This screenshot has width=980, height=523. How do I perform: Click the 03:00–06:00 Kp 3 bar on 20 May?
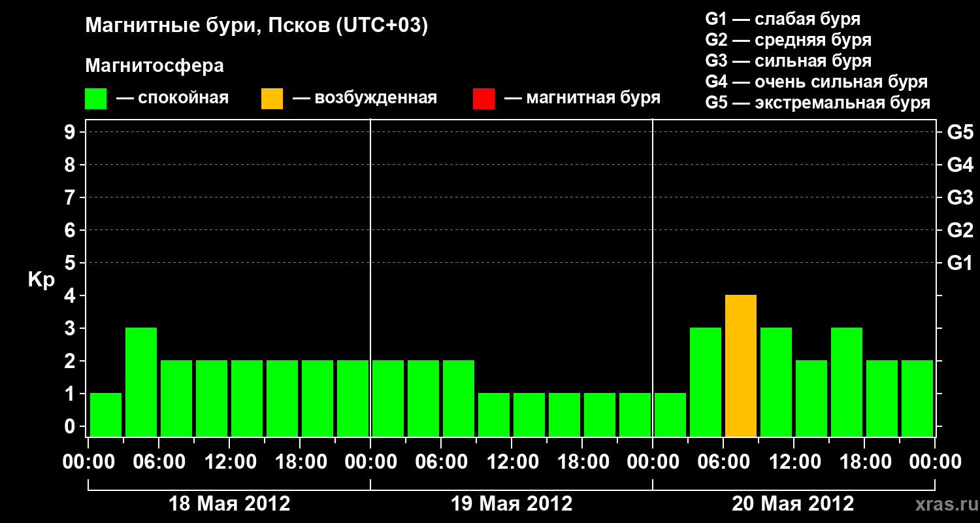(706, 382)
